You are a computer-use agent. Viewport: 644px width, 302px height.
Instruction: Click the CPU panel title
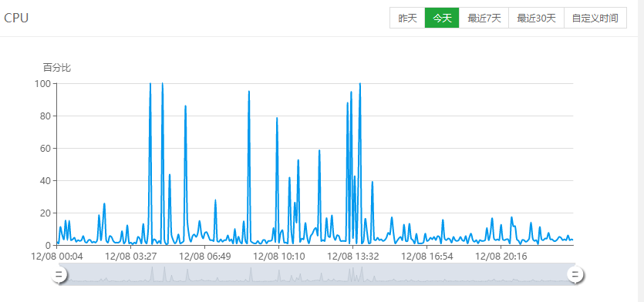point(16,18)
